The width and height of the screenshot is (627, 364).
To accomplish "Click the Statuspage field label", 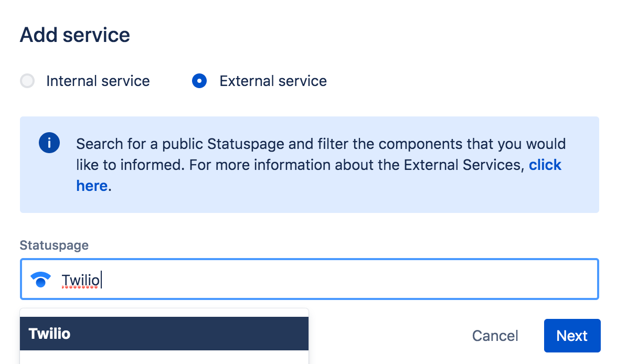I will [54, 245].
